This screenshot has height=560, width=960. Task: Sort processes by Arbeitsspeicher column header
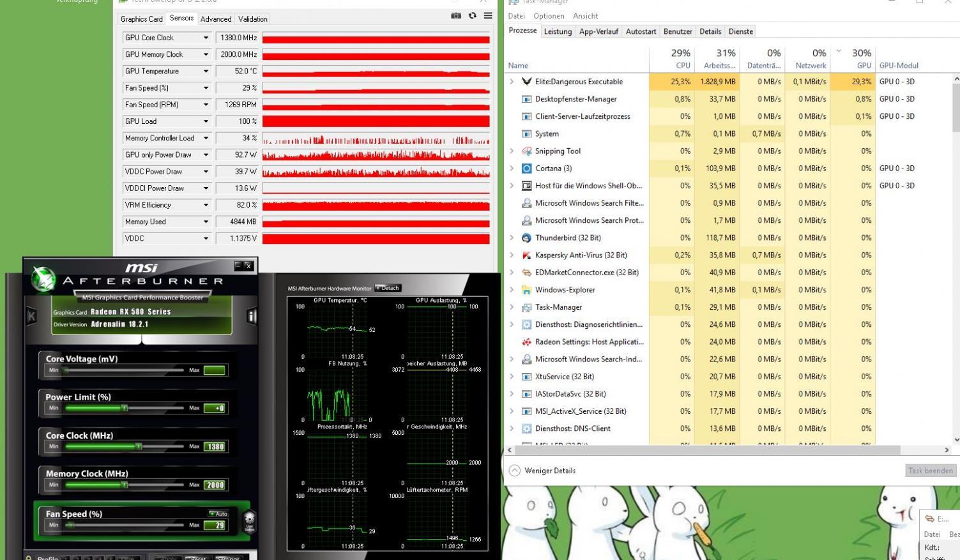pos(717,58)
